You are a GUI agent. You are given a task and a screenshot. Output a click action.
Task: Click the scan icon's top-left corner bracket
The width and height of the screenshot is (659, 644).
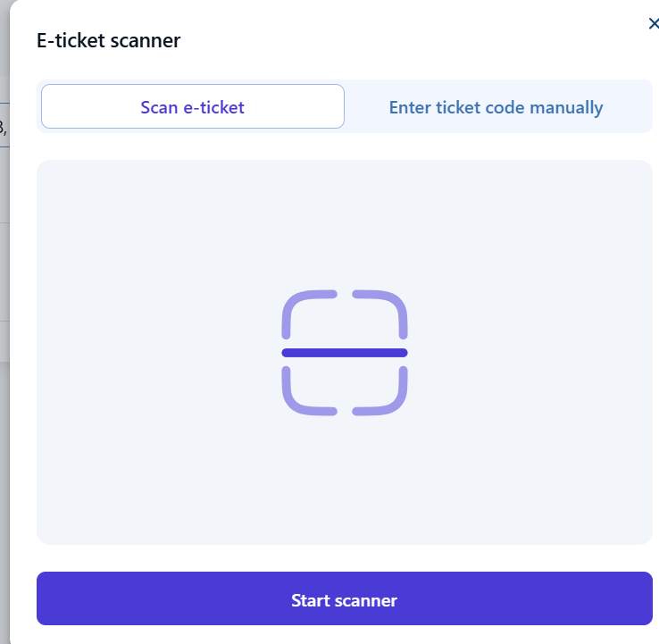coord(297,306)
